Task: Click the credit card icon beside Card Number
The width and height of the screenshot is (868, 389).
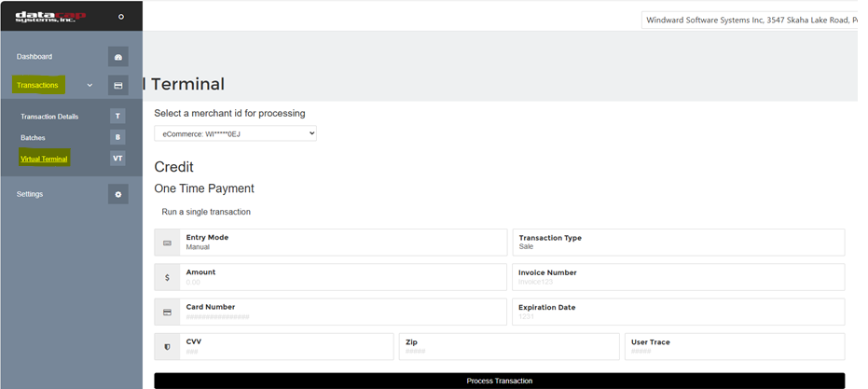Action: (x=167, y=312)
